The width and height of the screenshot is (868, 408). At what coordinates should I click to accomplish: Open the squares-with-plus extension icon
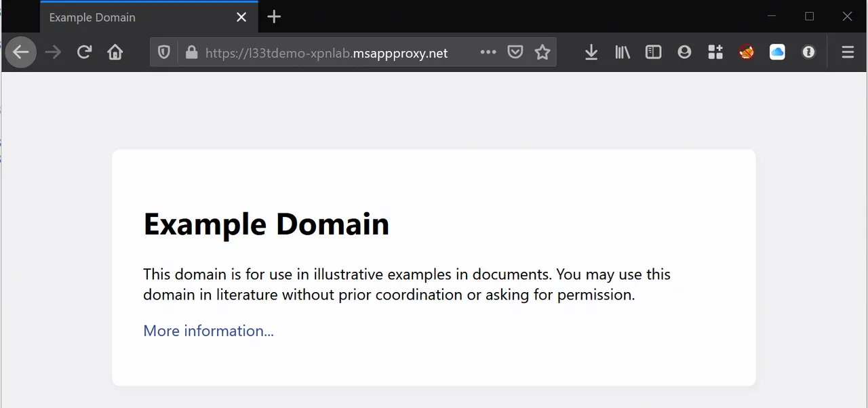715,52
